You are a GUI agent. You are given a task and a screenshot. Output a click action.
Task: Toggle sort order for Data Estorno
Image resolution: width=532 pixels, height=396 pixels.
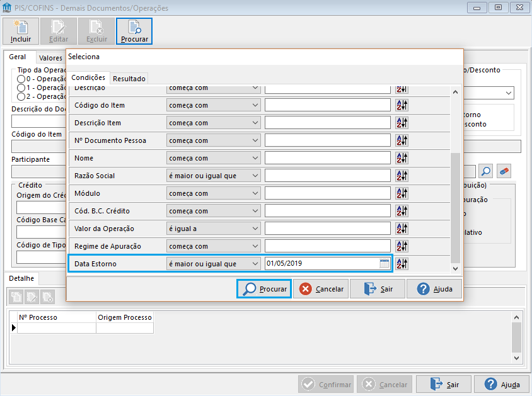tap(402, 264)
